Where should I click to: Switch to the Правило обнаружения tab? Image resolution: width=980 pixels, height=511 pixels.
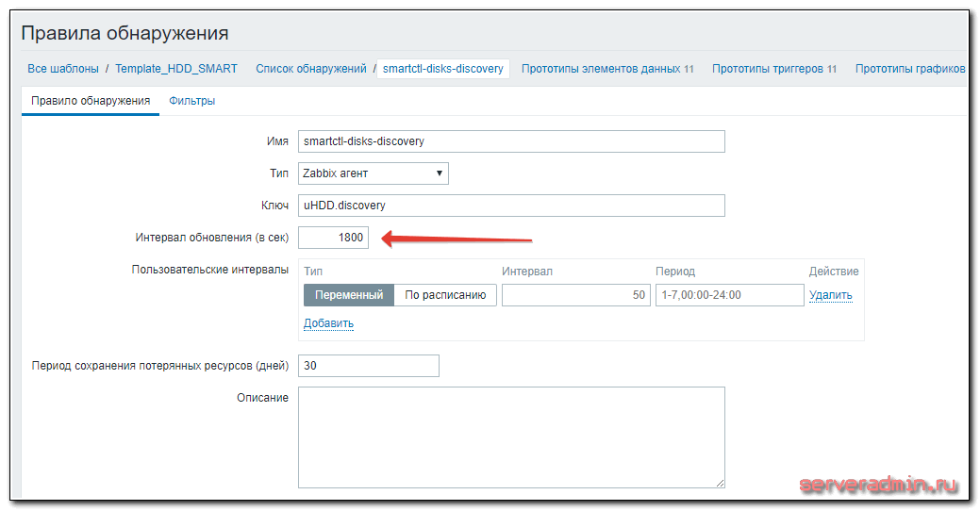point(91,101)
